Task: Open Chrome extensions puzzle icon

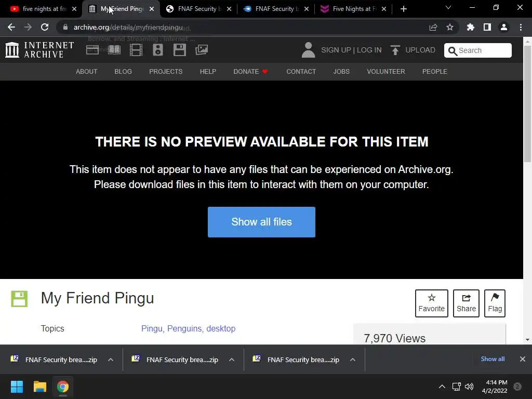Action: (x=471, y=27)
